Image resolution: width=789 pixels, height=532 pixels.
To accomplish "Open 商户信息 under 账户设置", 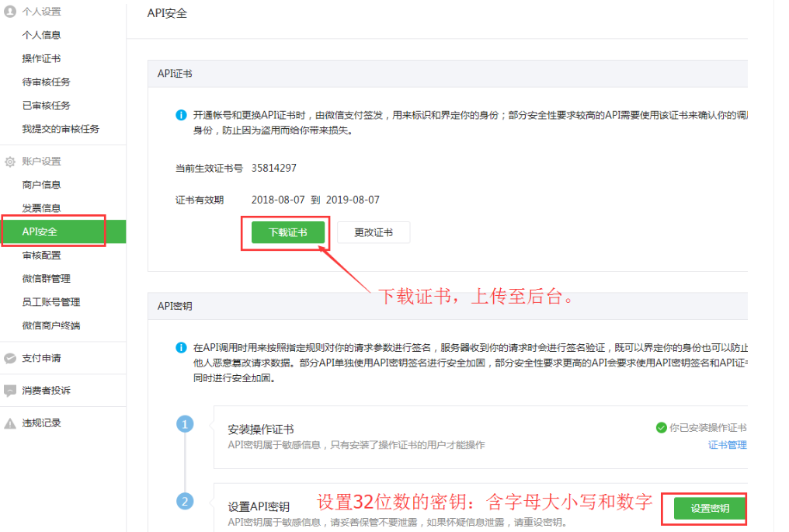I will [x=41, y=185].
